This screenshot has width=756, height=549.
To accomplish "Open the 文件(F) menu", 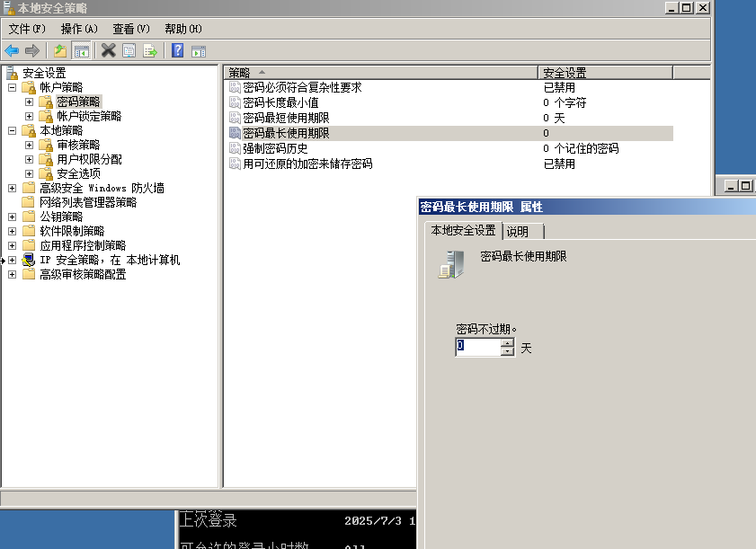I will pyautogui.click(x=27, y=29).
